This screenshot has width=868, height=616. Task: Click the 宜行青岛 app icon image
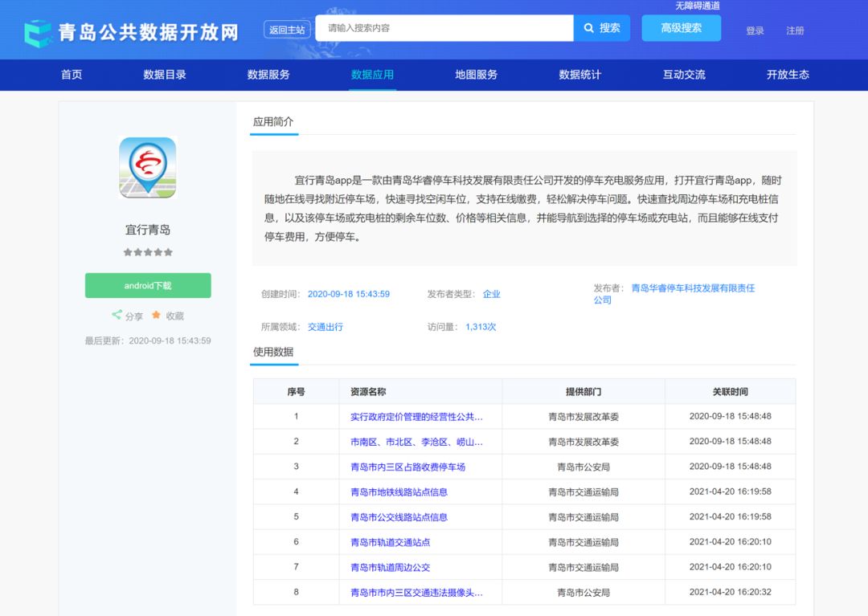148,168
